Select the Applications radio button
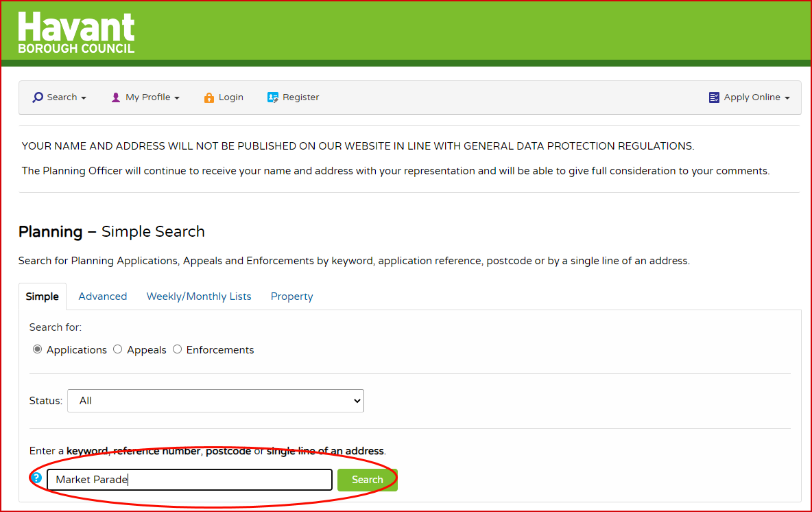This screenshot has height=512, width=812. point(38,349)
